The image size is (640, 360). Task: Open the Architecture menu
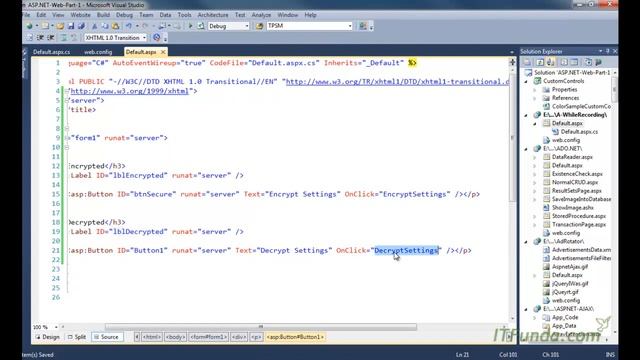(213, 15)
